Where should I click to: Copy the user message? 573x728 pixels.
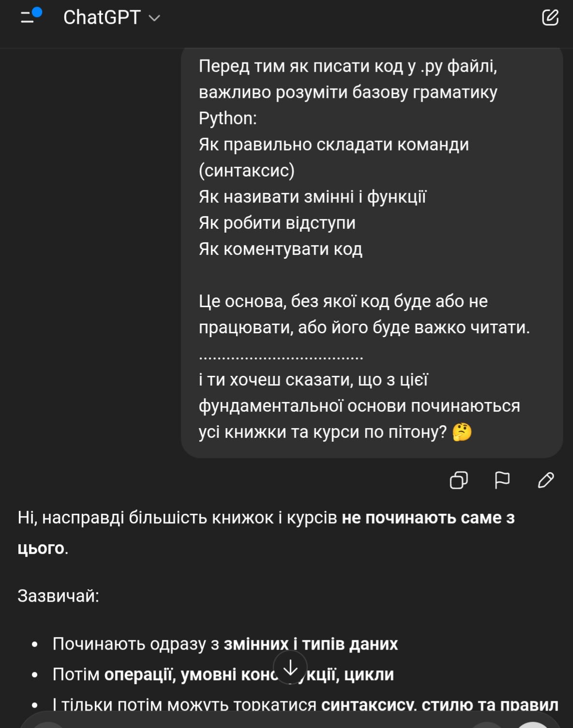pyautogui.click(x=458, y=480)
